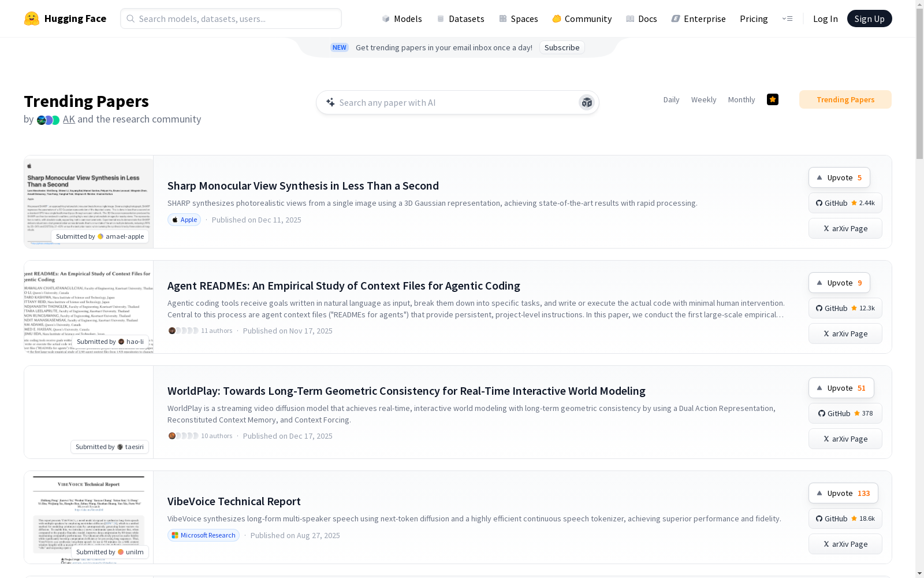This screenshot has width=924, height=578.
Task: Click the Microsoft Research organization tag
Action: (203, 535)
